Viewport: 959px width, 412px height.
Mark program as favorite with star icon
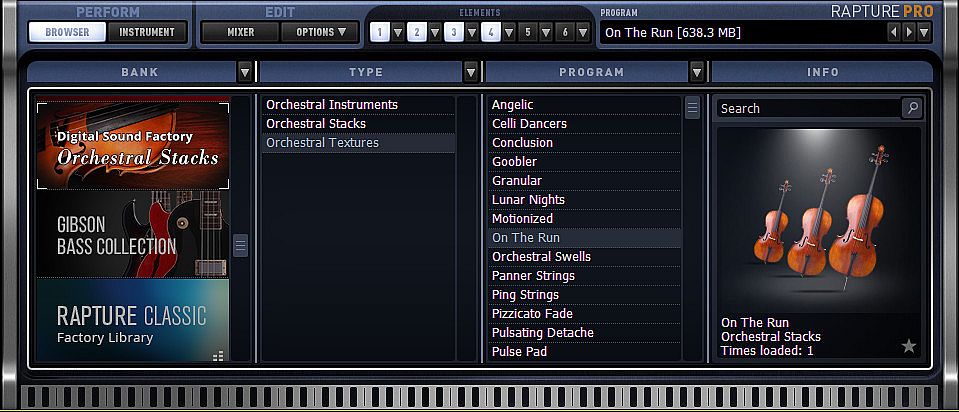(x=908, y=346)
